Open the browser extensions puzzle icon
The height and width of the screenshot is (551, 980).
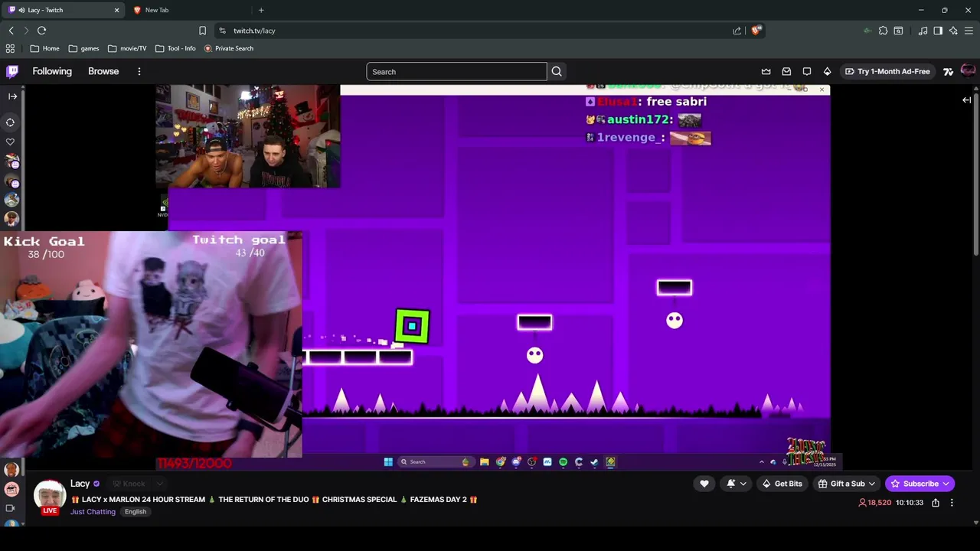(x=883, y=31)
